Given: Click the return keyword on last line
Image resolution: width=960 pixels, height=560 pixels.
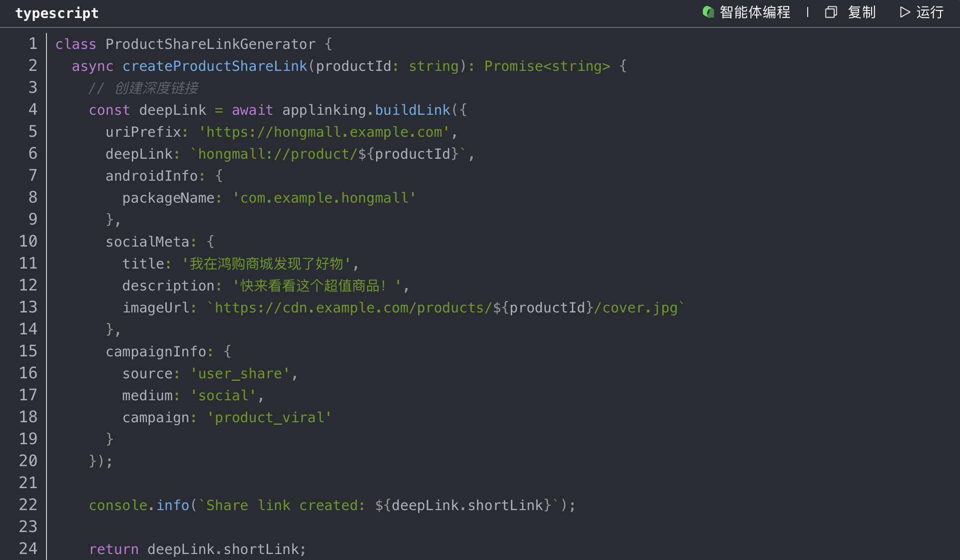Looking at the screenshot, I should 114,549.
